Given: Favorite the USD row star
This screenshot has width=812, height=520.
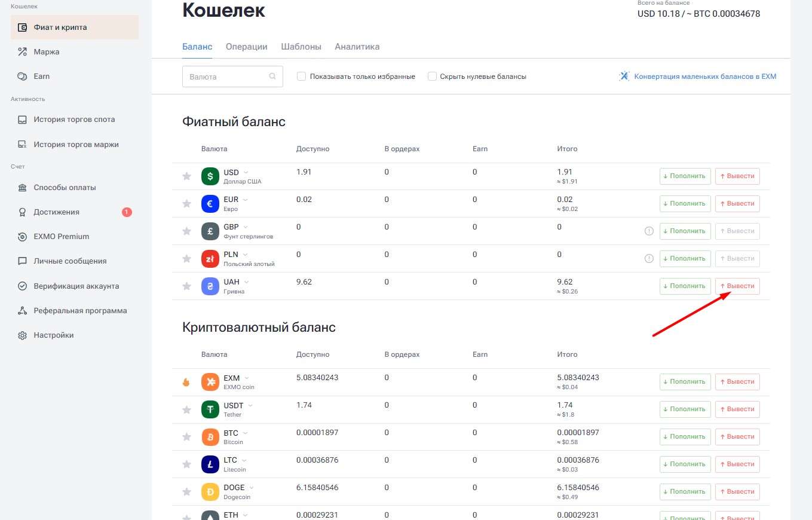Looking at the screenshot, I should tap(186, 176).
